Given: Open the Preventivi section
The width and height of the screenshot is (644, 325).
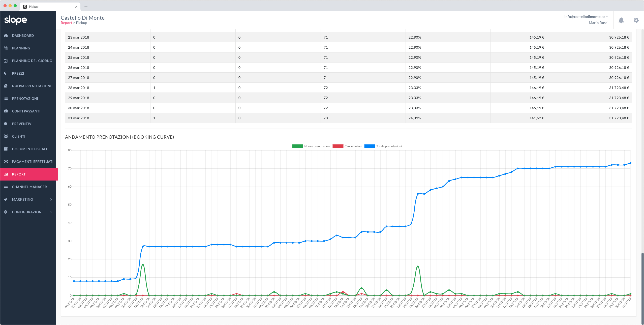Looking at the screenshot, I should (x=28, y=124).
